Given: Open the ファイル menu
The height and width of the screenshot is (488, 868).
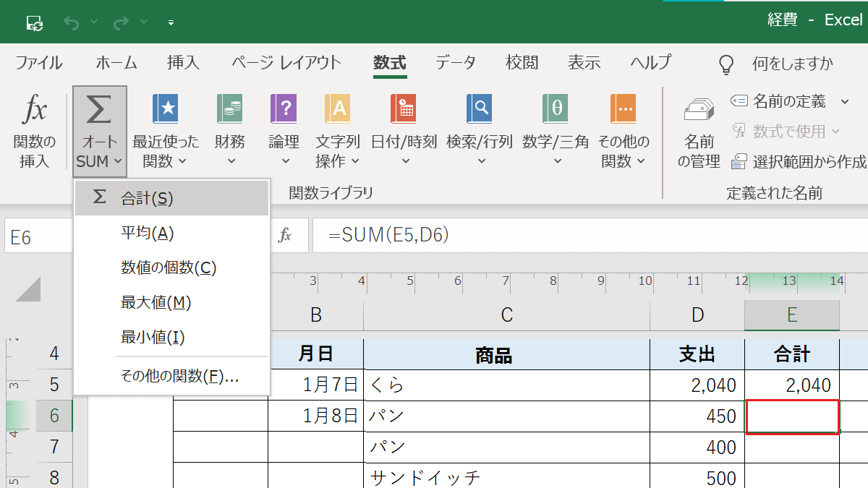Looking at the screenshot, I should coord(38,63).
